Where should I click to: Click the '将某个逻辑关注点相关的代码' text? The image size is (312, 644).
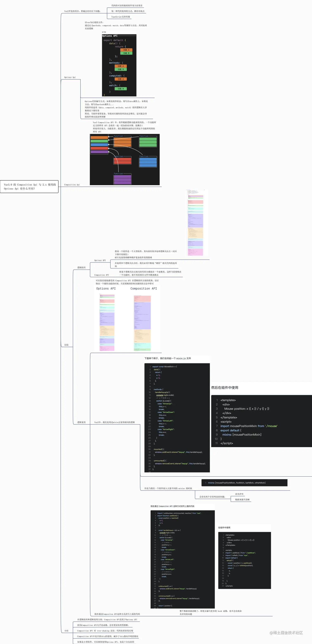[x=150, y=273]
